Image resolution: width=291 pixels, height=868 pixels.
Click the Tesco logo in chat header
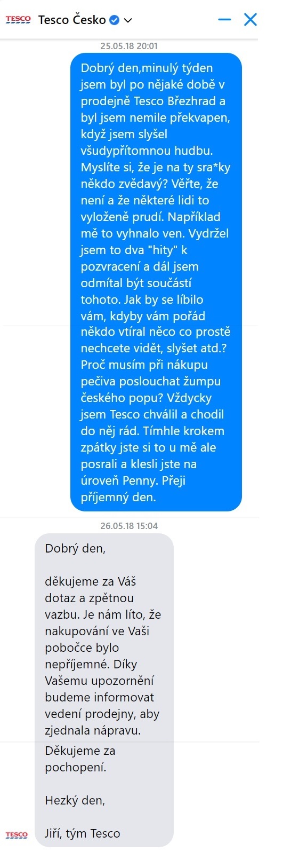[x=18, y=20]
